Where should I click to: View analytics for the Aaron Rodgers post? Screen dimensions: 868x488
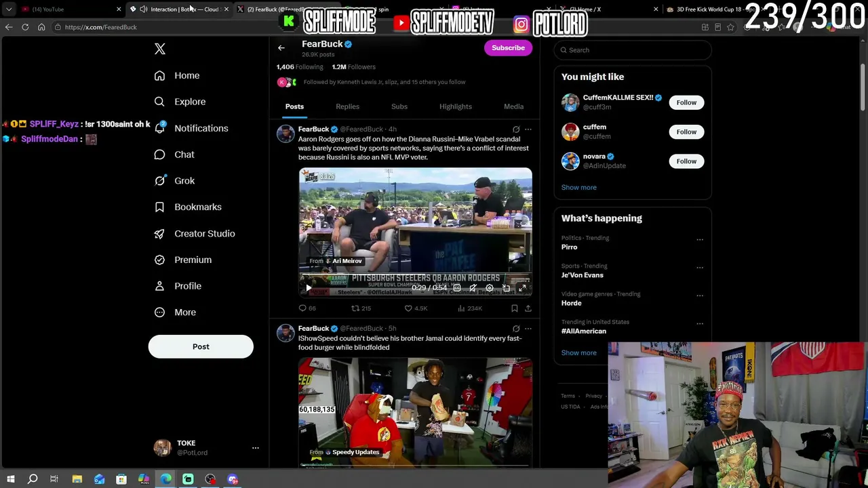[x=470, y=308]
